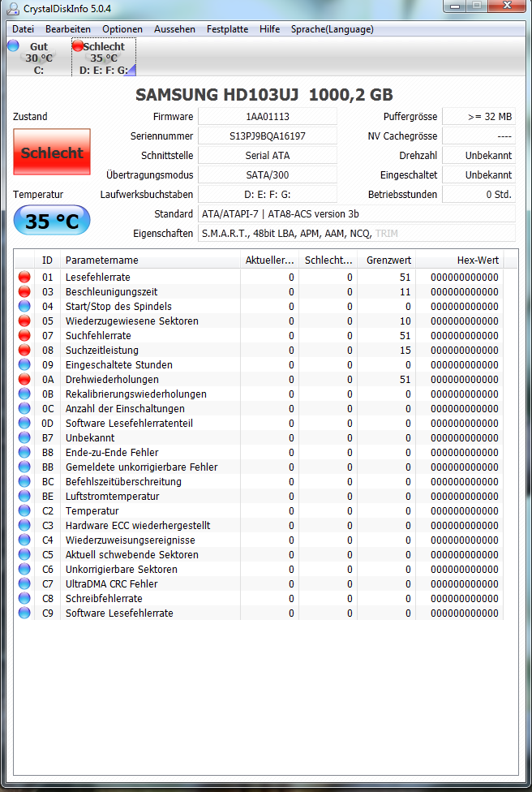Screen dimensions: 532x792
Task: Click blue status icon for C2 Temperatur
Action: (x=24, y=511)
